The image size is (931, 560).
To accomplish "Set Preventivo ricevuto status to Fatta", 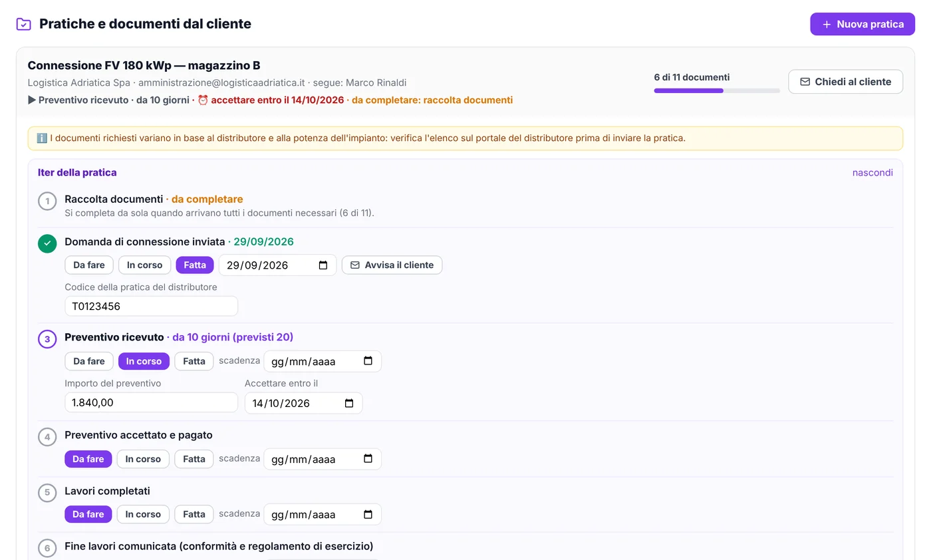I will click(x=194, y=361).
